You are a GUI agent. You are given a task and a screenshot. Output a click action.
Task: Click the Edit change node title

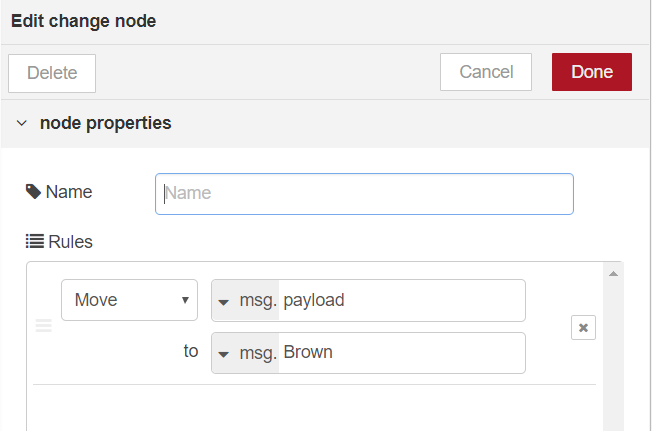(x=83, y=21)
